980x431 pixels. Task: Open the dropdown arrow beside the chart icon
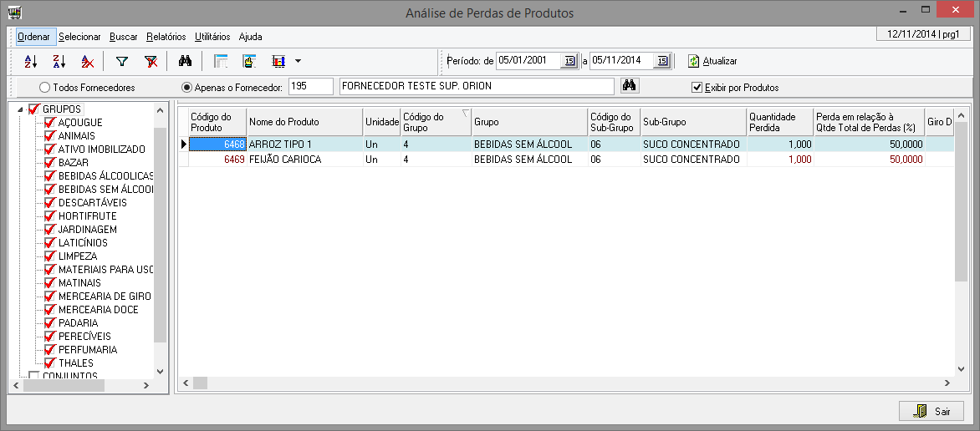299,61
